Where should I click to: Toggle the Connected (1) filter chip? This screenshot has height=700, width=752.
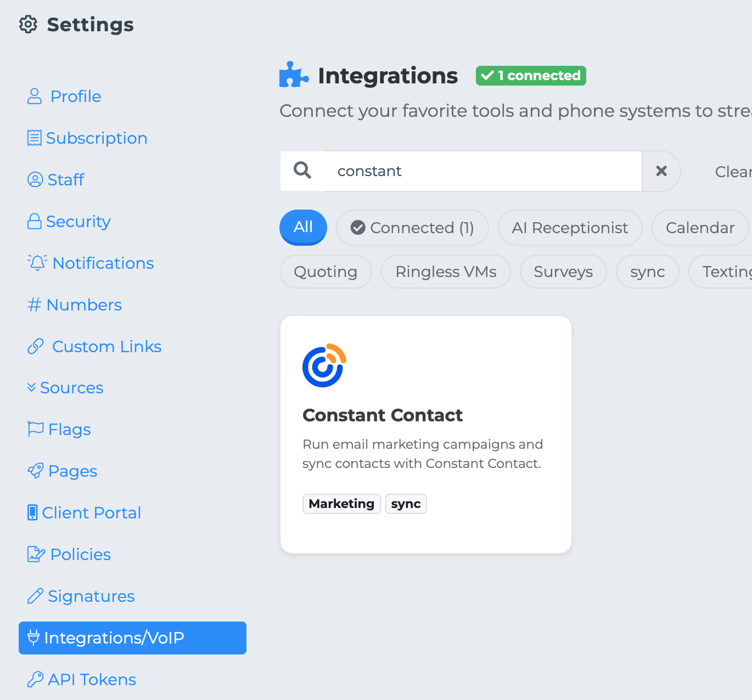point(412,228)
